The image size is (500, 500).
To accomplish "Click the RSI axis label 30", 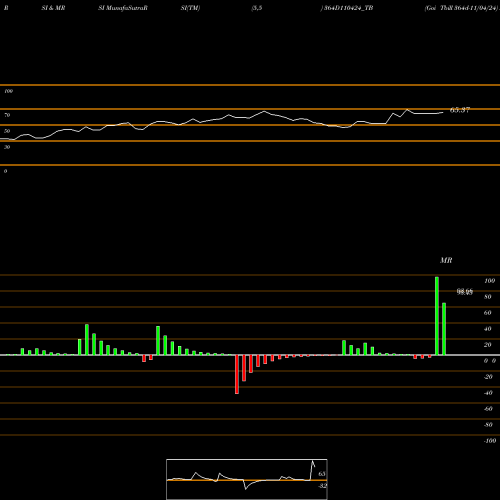I will (x=7, y=147).
